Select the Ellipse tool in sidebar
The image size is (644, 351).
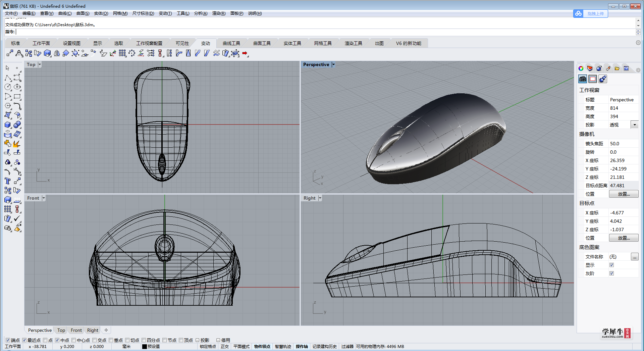click(x=17, y=87)
